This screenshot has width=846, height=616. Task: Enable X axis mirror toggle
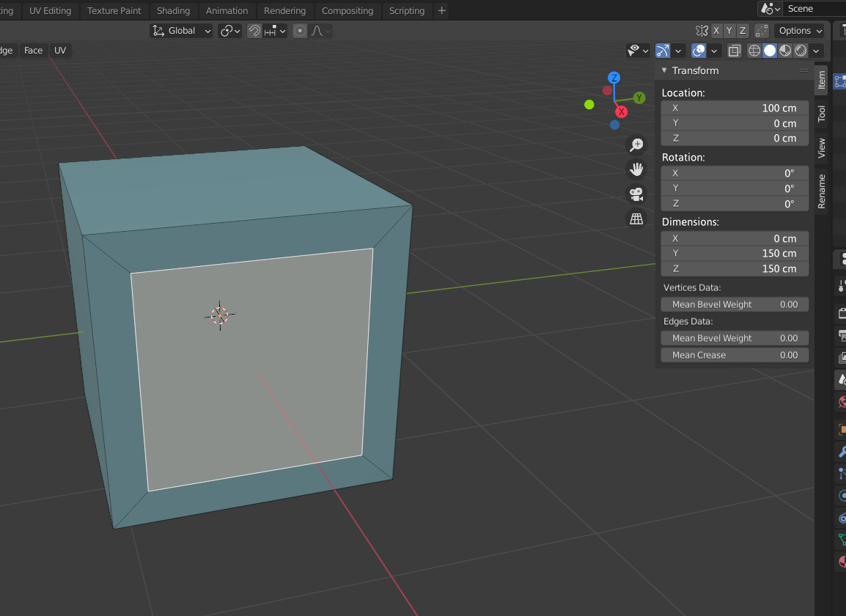pos(716,31)
